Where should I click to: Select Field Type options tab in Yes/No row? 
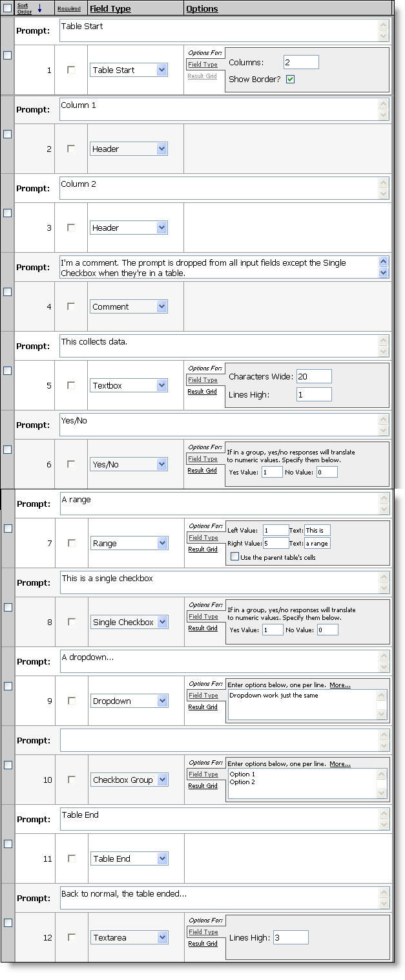(202, 459)
